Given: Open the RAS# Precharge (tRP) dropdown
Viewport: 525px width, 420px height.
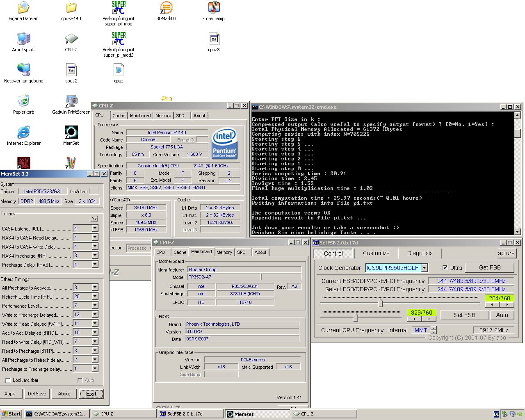Looking at the screenshot, I should click(95, 256).
